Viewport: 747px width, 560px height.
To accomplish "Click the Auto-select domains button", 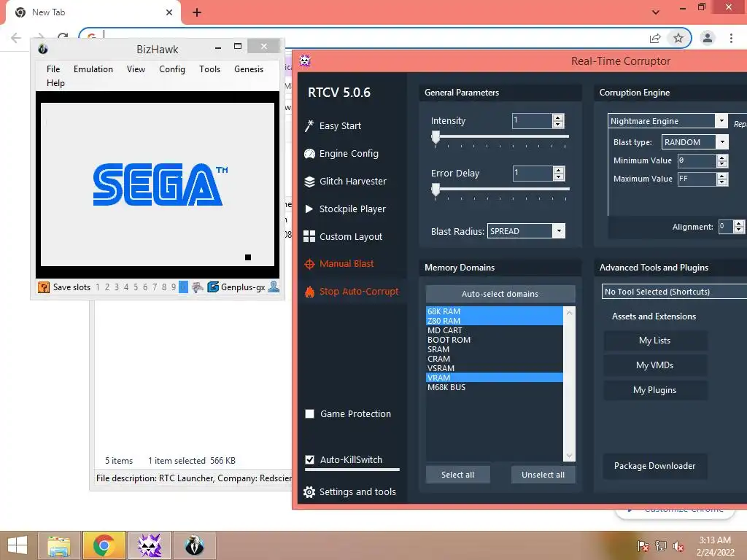I will click(x=500, y=294).
